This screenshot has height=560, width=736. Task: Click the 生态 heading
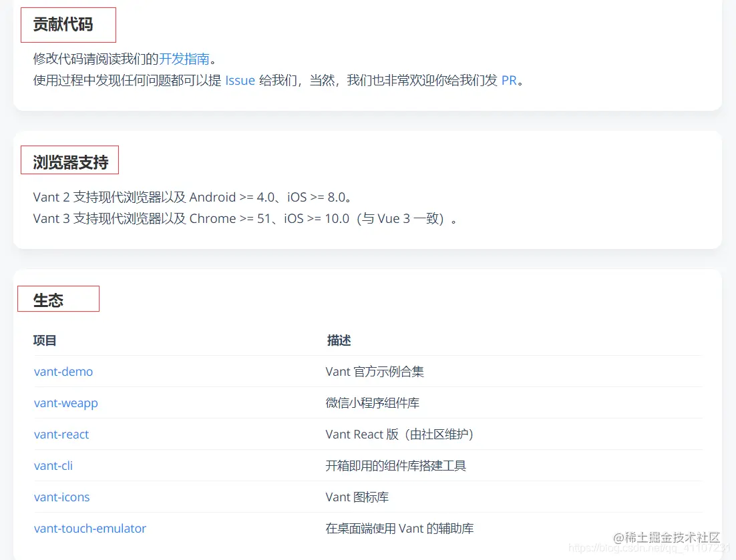48,300
